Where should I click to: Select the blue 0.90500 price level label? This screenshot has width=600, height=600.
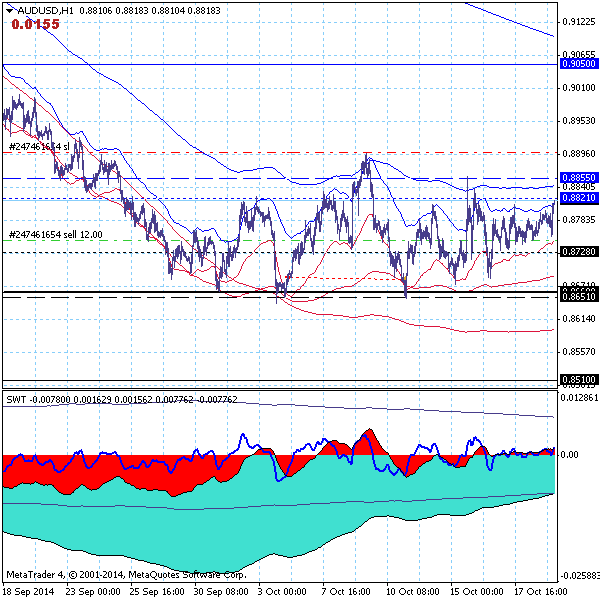579,64
